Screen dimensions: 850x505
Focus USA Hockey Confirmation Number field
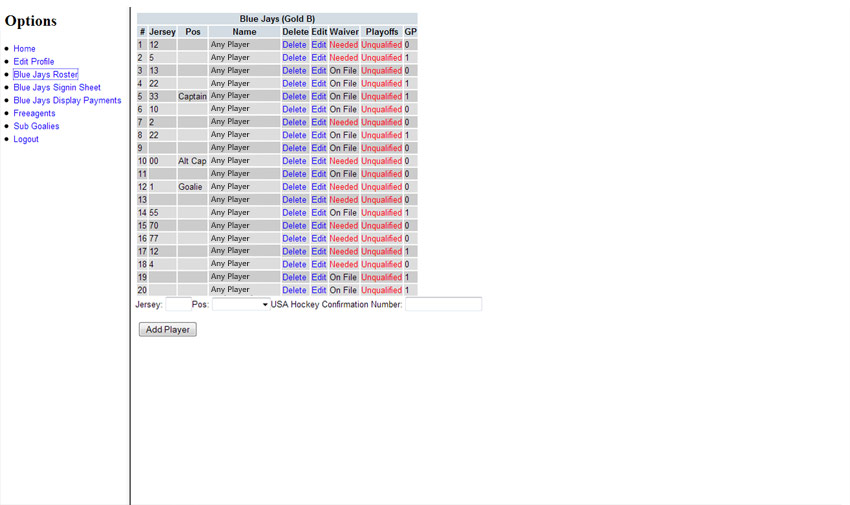(443, 305)
